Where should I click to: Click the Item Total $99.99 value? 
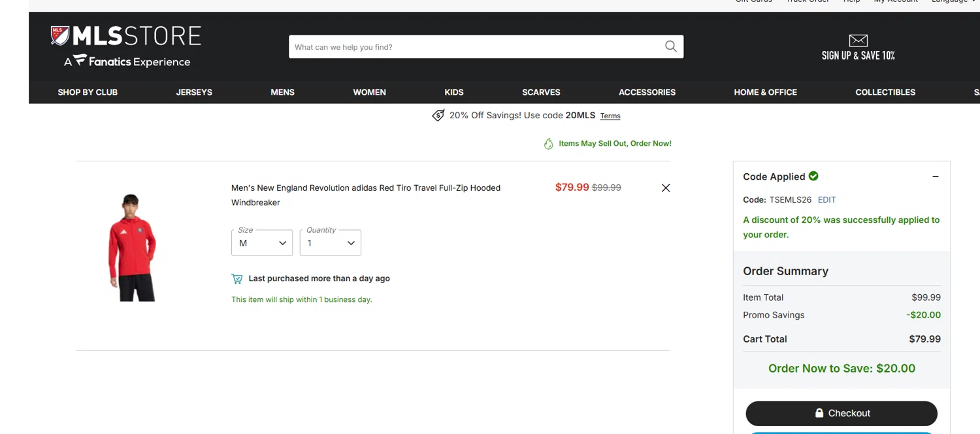[926, 297]
